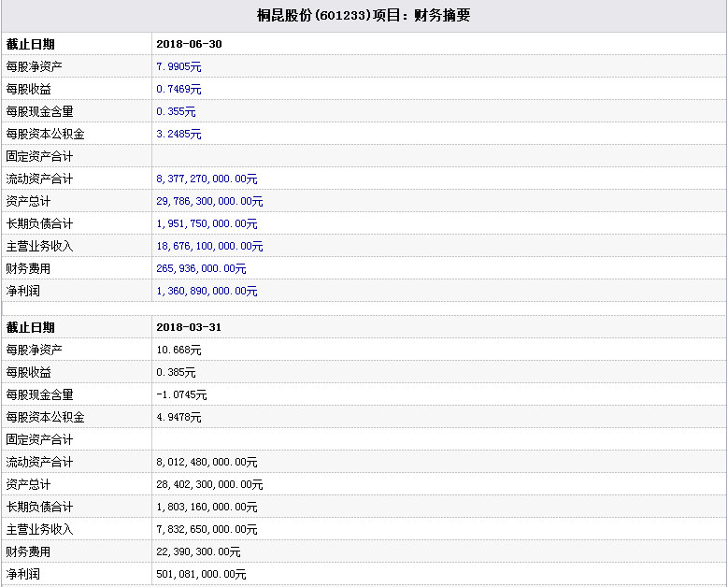The image size is (728, 587).
Task: Click the 28,402,300,000.00元 total assets value
Action: [209, 484]
